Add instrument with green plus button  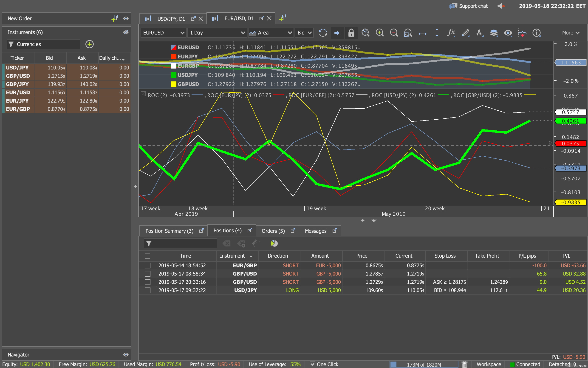pyautogui.click(x=89, y=44)
